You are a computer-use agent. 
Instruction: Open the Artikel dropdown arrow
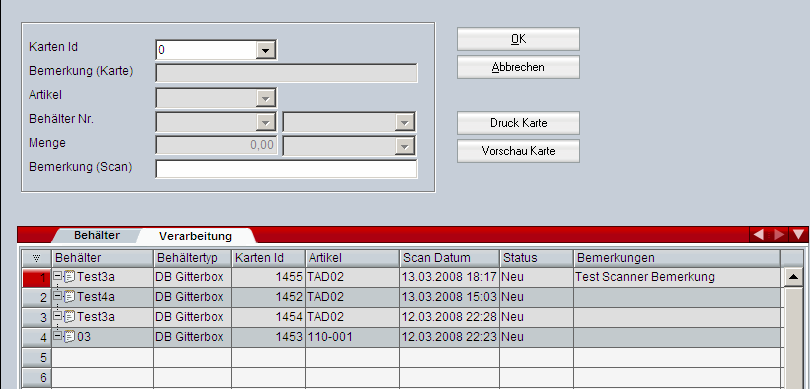tap(266, 98)
